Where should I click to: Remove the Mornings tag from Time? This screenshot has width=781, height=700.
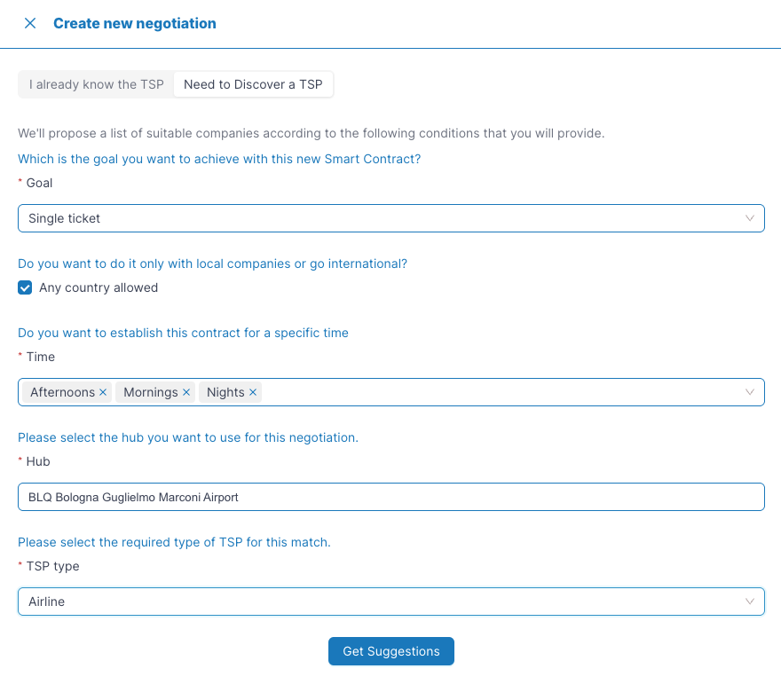[x=186, y=392]
